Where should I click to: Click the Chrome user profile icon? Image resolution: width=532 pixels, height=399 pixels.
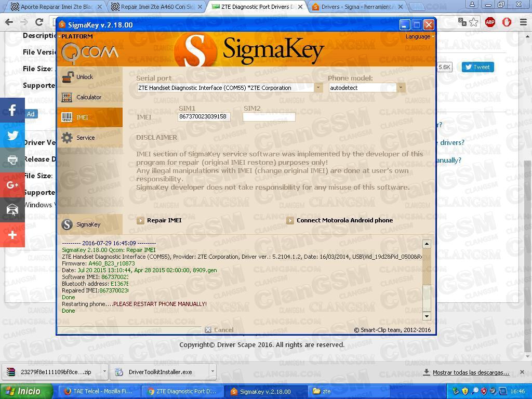[472, 4]
